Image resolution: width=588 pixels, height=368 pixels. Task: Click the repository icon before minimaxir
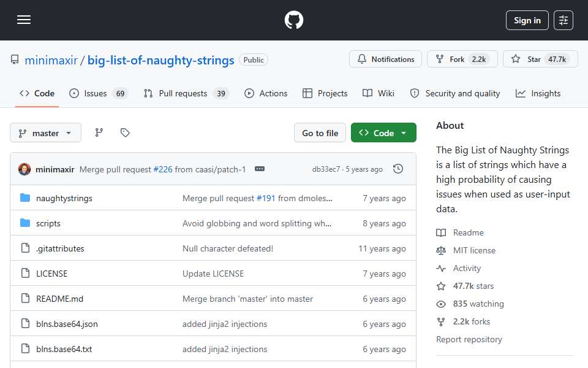[x=15, y=59]
